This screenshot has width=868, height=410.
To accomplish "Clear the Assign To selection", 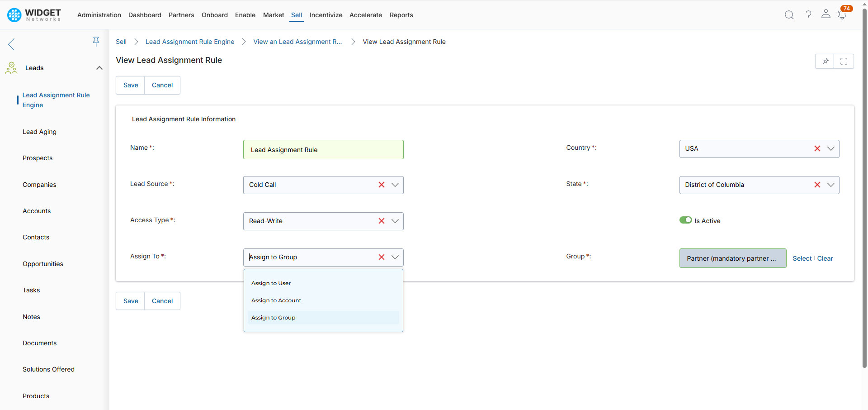I will 382,257.
